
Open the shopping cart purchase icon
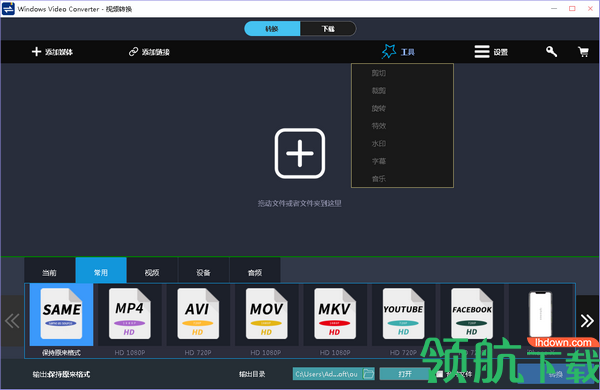click(x=583, y=52)
